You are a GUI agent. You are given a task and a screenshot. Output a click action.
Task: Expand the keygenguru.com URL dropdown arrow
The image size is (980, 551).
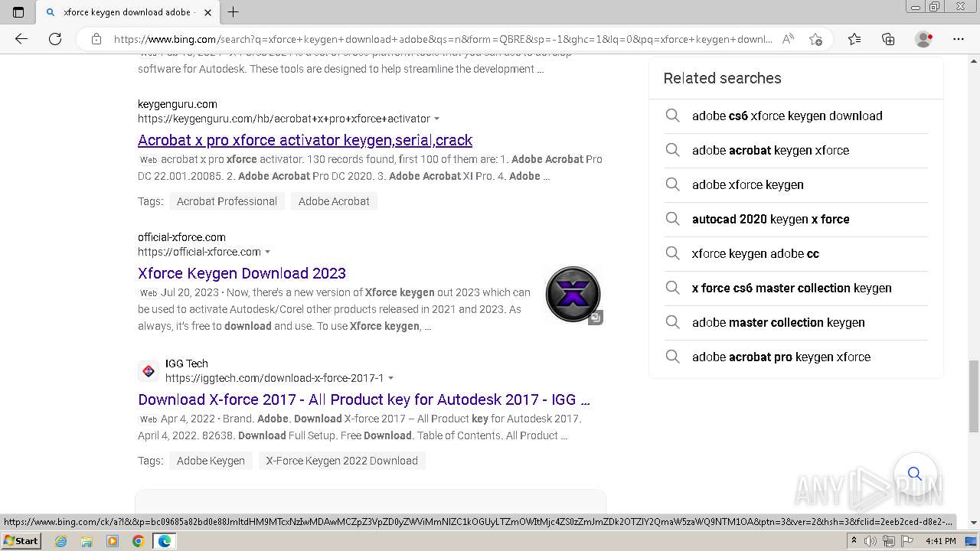pyautogui.click(x=437, y=119)
